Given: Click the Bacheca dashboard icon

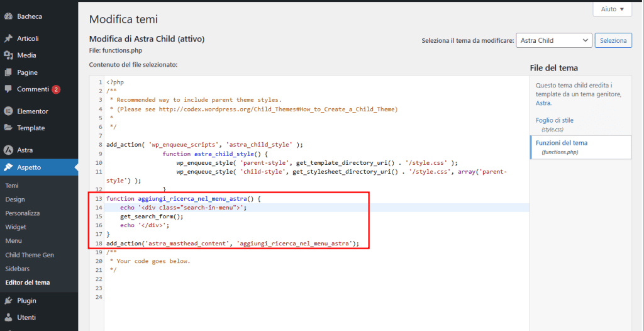Looking at the screenshot, I should tap(8, 16).
